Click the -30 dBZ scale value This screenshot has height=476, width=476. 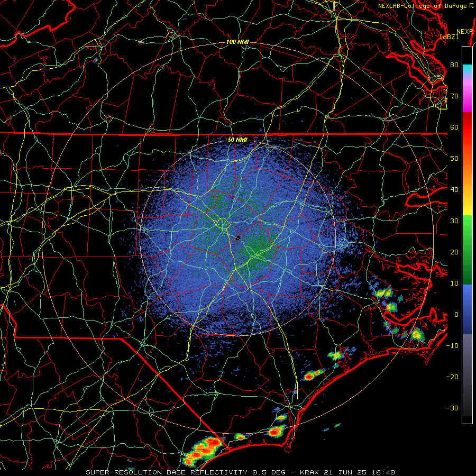[452, 408]
